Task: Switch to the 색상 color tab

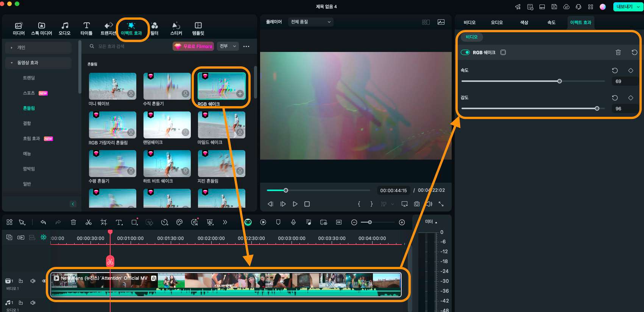Action: [x=524, y=22]
